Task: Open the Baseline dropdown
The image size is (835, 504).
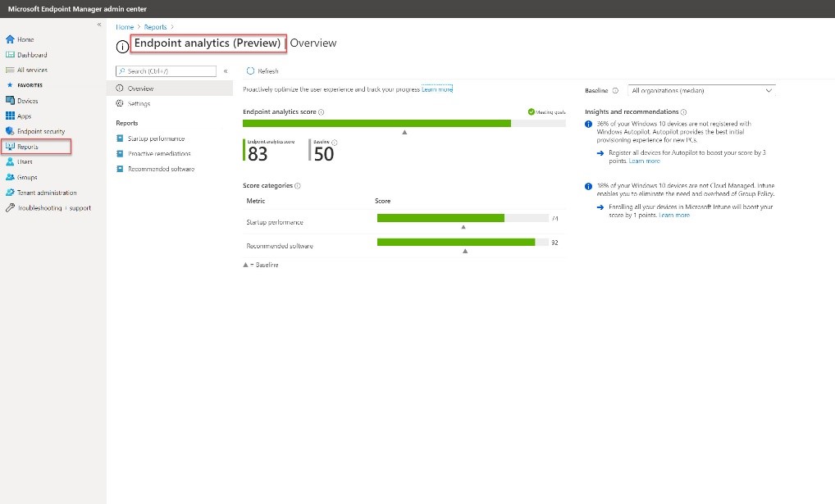Action: (701, 90)
